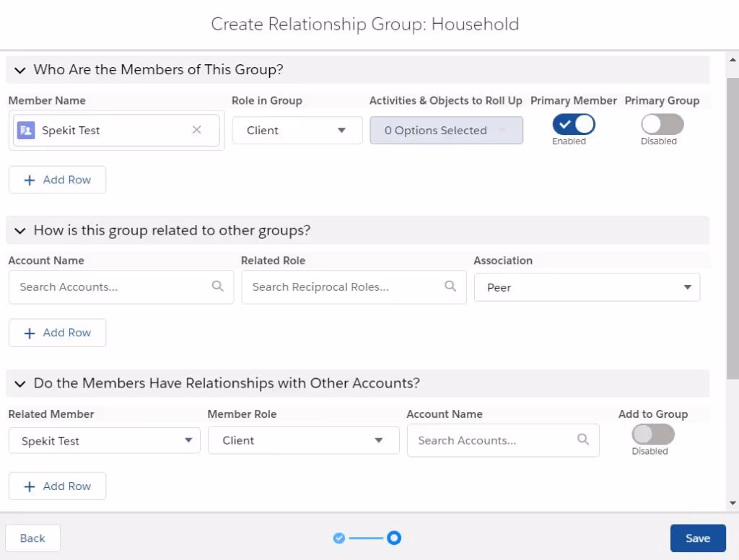Click the Add to Group column label
739x560 pixels.
652,414
